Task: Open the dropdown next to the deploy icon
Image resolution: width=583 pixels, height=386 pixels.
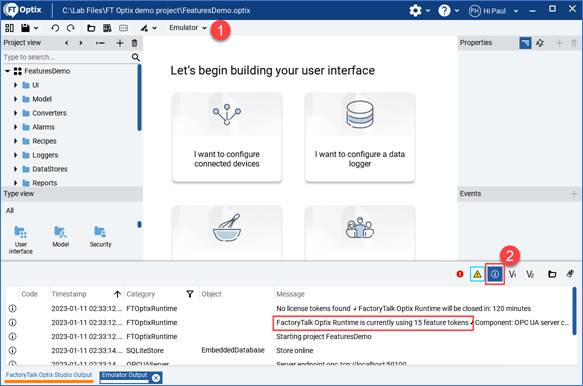Action: [154, 28]
